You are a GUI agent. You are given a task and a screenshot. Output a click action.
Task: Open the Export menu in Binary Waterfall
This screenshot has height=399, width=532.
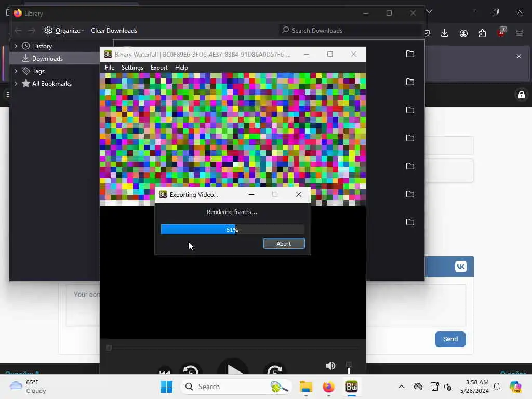point(159,68)
